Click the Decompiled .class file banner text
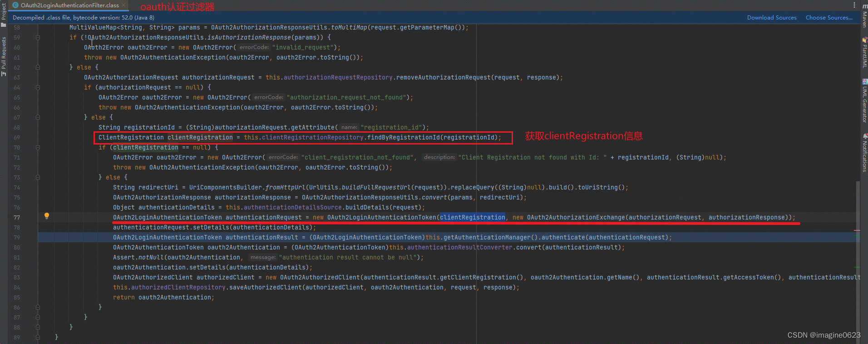 [x=84, y=18]
